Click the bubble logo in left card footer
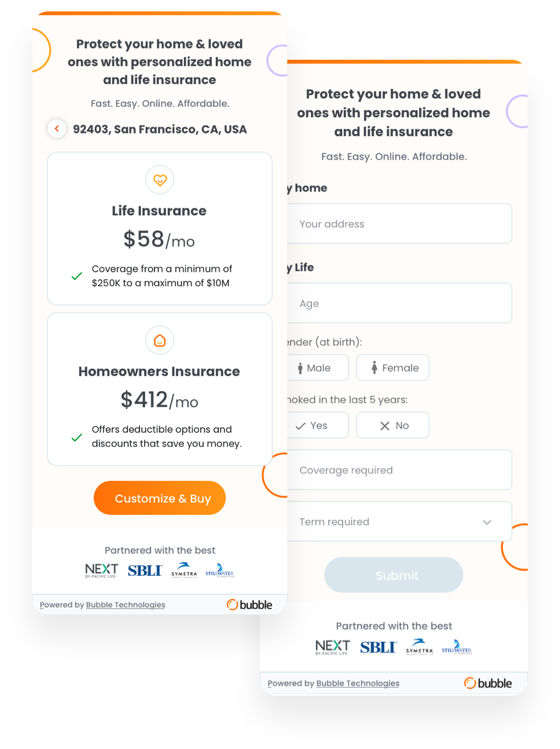 [250, 605]
